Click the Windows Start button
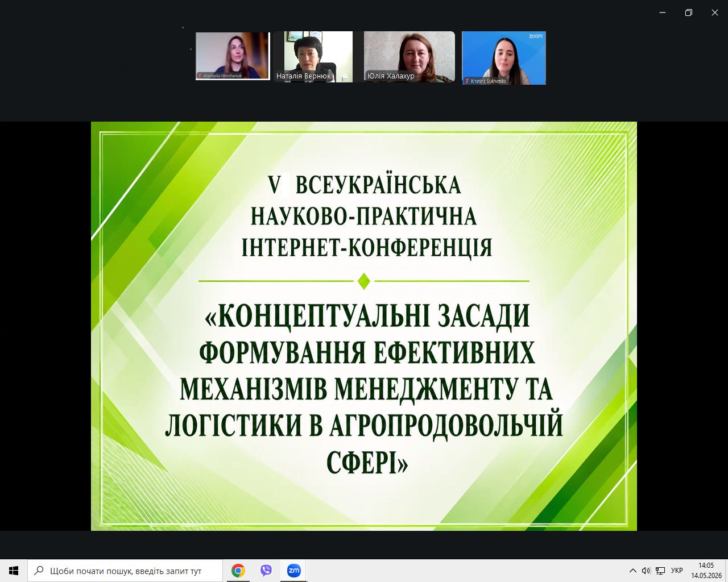728x582 pixels. click(14, 571)
